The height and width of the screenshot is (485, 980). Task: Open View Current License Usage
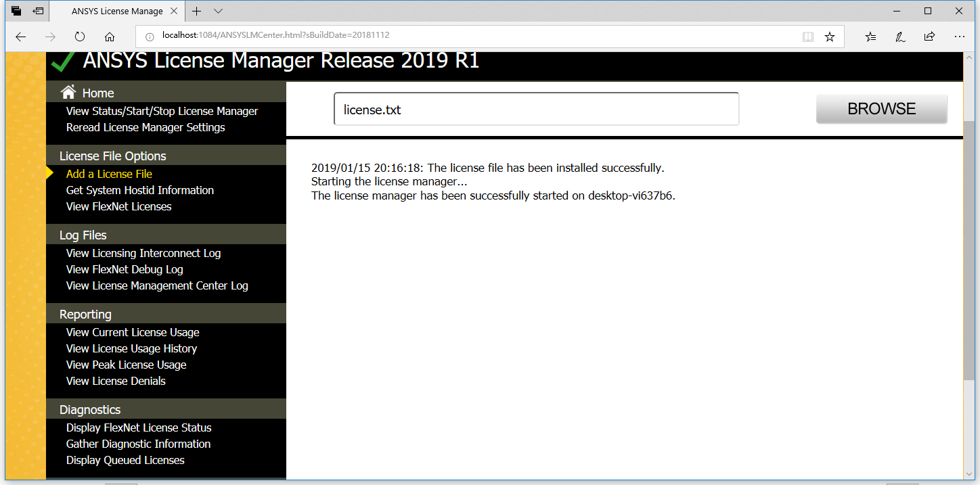tap(133, 332)
